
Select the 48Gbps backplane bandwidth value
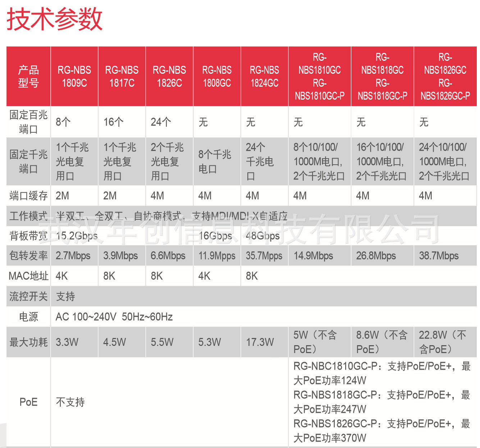pos(263,236)
